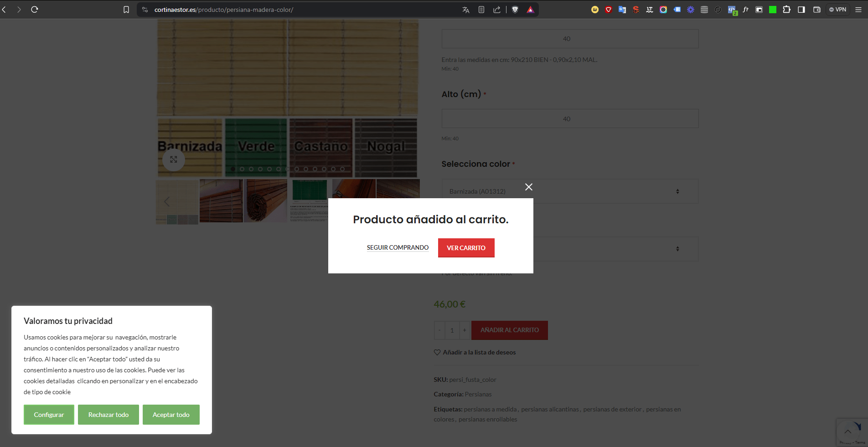Close the added-to-cart popup

click(x=529, y=187)
